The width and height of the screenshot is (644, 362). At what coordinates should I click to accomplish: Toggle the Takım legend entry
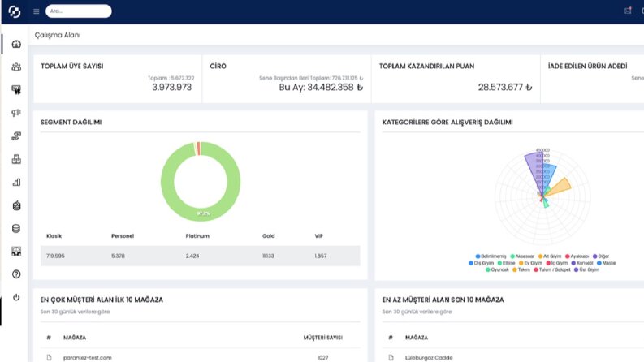(521, 269)
